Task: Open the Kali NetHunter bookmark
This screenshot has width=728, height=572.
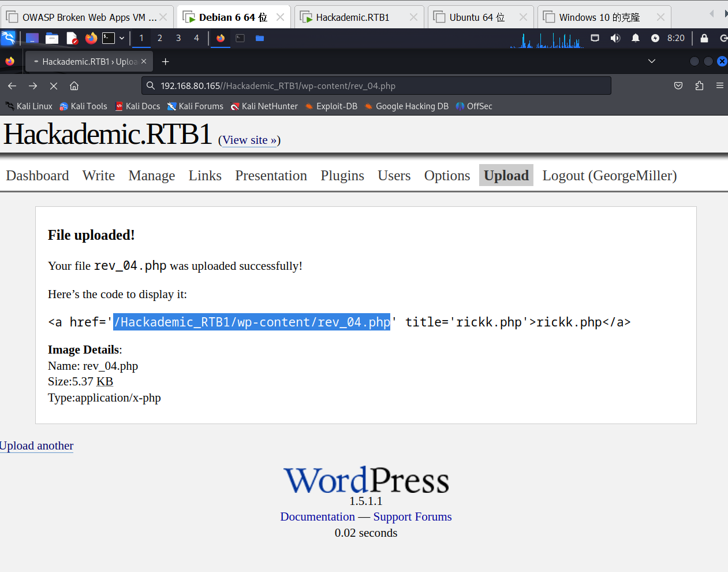Action: 264,106
